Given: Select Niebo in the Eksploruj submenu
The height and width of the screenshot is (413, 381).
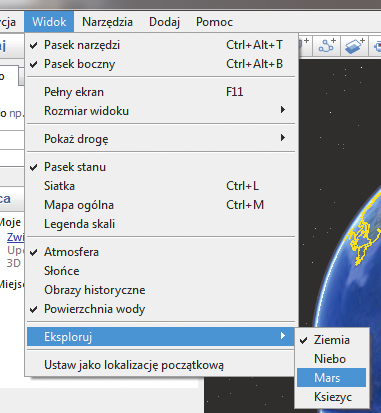Looking at the screenshot, I should (332, 359).
